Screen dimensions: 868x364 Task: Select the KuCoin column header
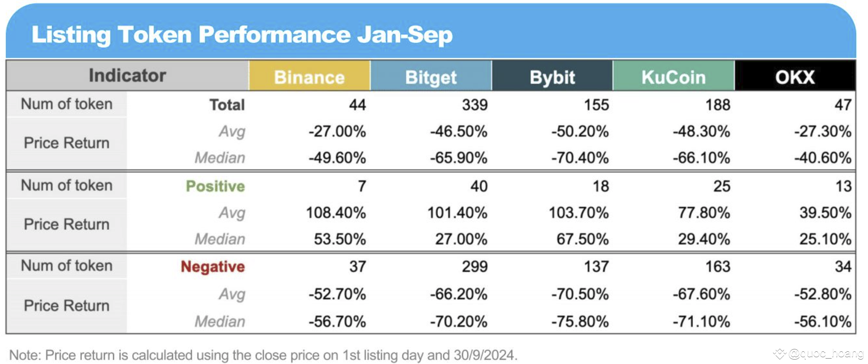pos(674,76)
